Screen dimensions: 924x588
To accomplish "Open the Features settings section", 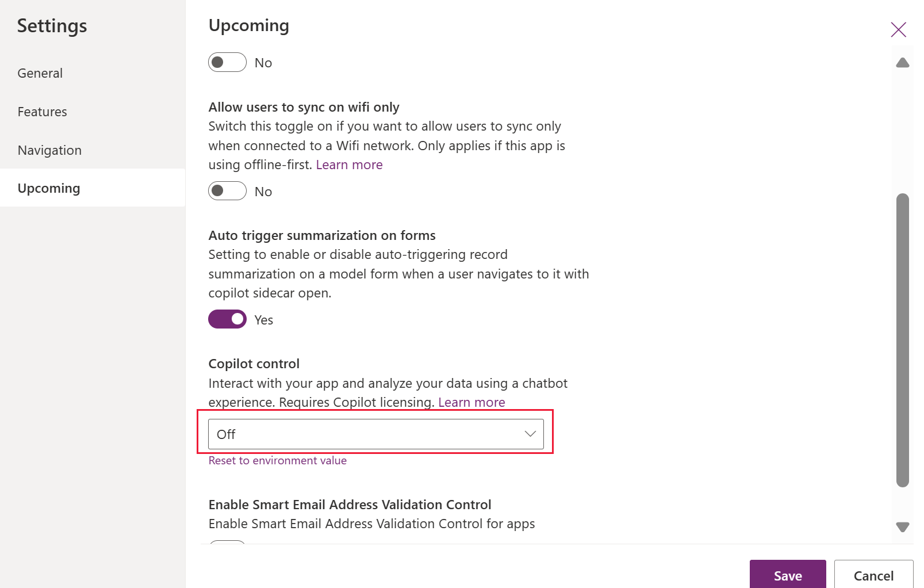I will (42, 112).
